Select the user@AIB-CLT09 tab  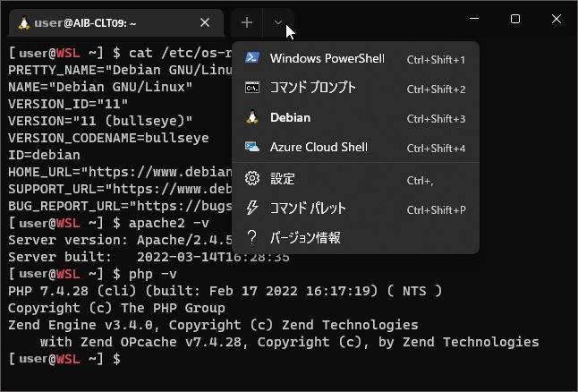pos(116,23)
